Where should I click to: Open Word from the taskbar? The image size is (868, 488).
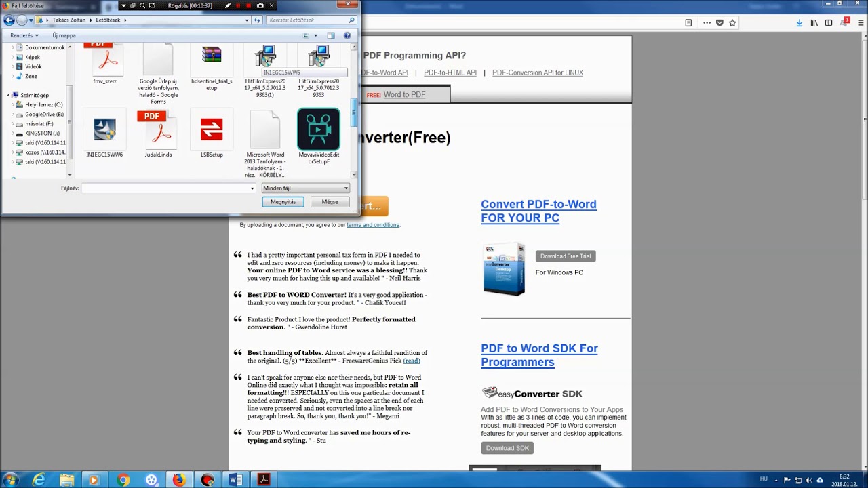coord(235,480)
